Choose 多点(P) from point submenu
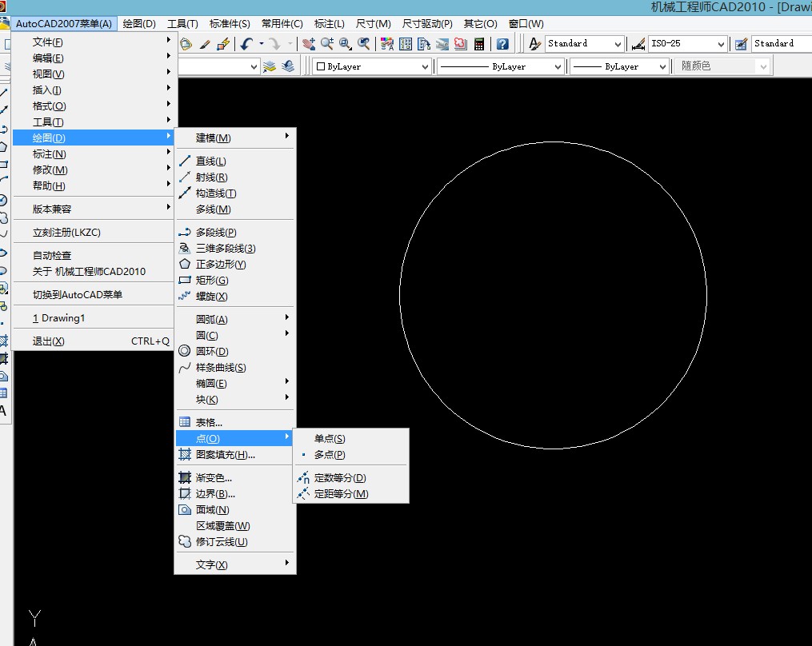The height and width of the screenshot is (646, 812). point(351,454)
